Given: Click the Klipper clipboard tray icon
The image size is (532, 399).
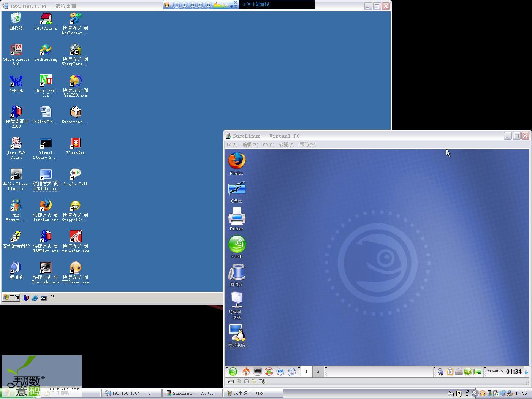Looking at the screenshot, I should 450,372.
